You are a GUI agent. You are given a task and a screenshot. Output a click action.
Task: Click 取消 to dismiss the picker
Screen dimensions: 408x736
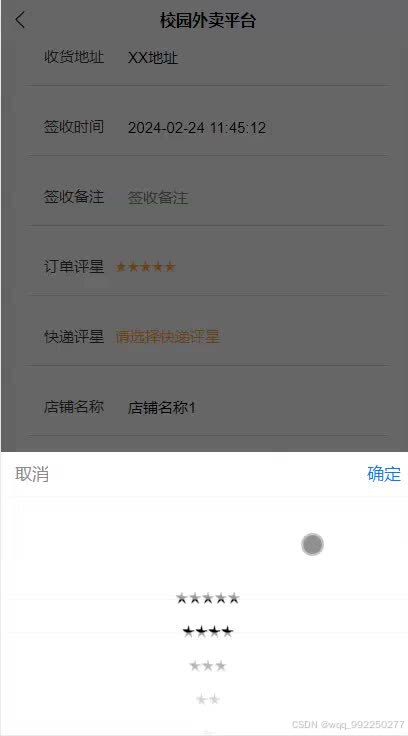(x=32, y=474)
